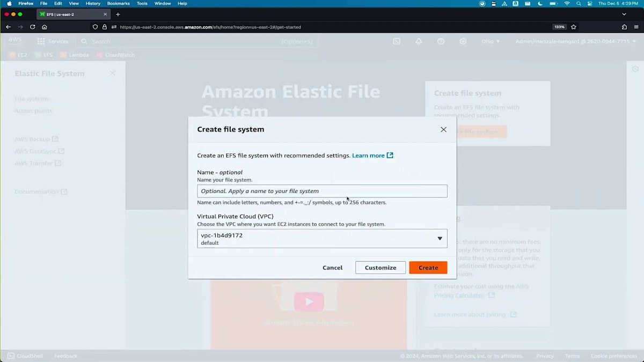Open the Documentation sidebar link
Image resolution: width=644 pixels, height=362 pixels.
(x=41, y=191)
